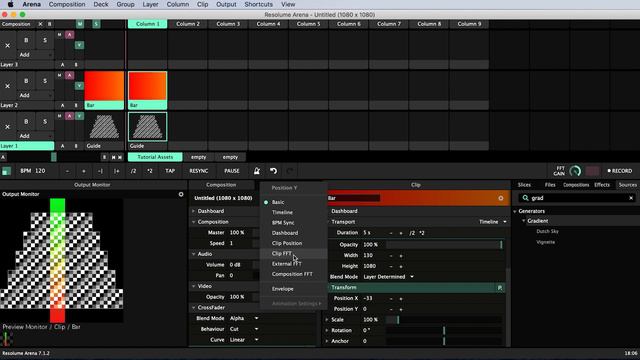Choose BPM Sync from animation menu

pyautogui.click(x=283, y=223)
